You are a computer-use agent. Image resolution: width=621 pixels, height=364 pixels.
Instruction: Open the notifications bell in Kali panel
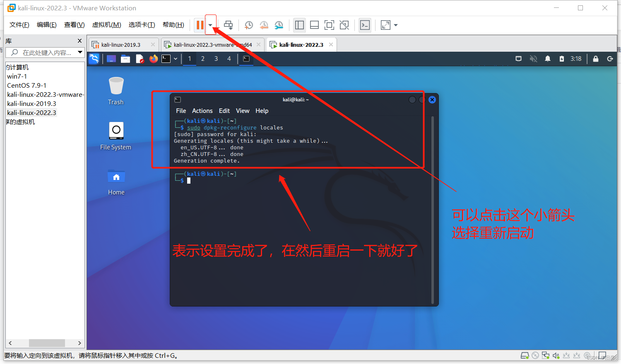(x=548, y=59)
